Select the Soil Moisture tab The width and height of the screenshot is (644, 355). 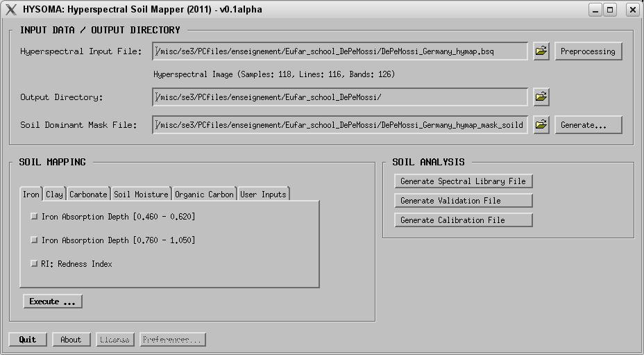pyautogui.click(x=141, y=195)
